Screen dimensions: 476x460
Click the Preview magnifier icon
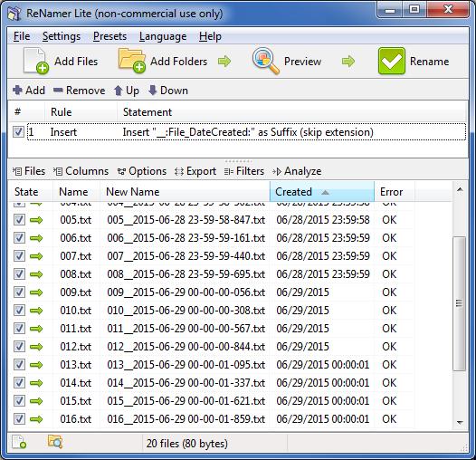pos(266,61)
